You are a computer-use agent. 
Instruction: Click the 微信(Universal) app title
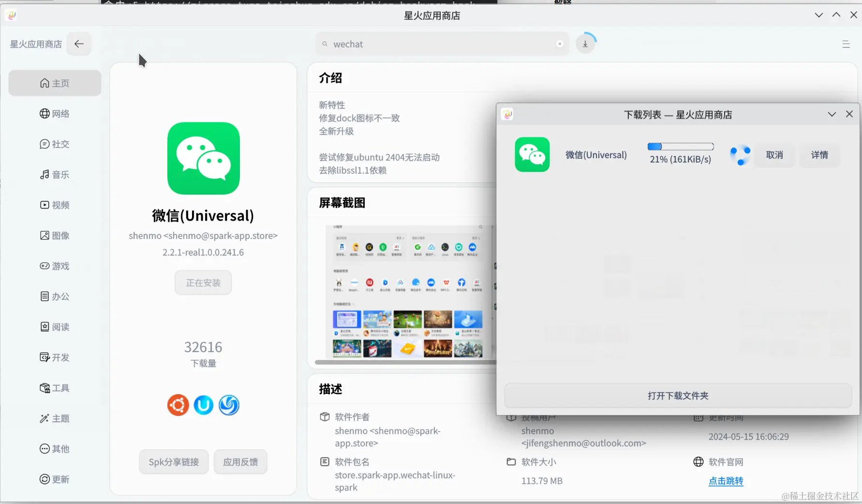(203, 215)
